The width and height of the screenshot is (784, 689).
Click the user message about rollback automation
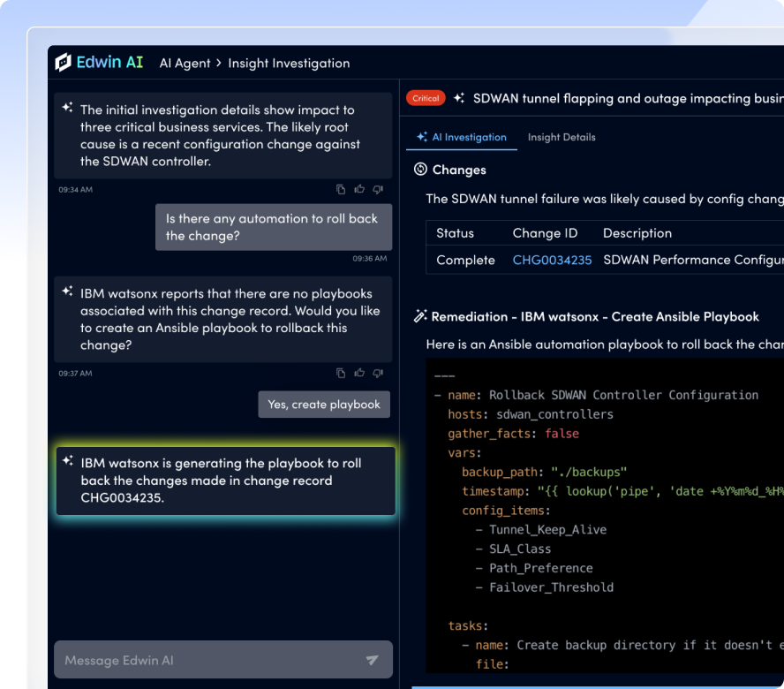(274, 227)
